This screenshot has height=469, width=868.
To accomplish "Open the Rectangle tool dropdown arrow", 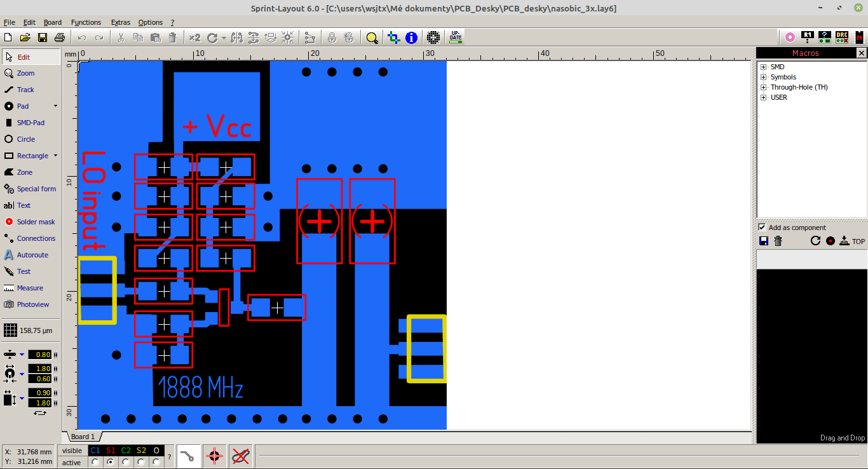I will click(x=55, y=156).
